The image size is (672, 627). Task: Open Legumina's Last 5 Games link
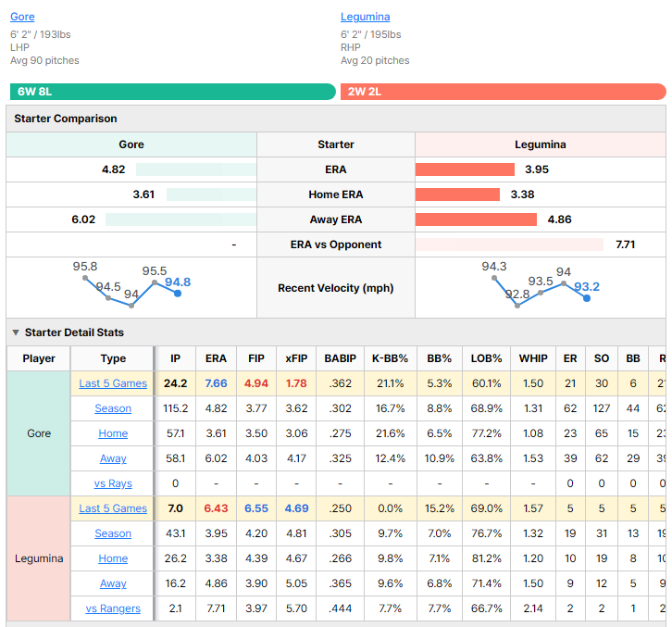pos(113,508)
